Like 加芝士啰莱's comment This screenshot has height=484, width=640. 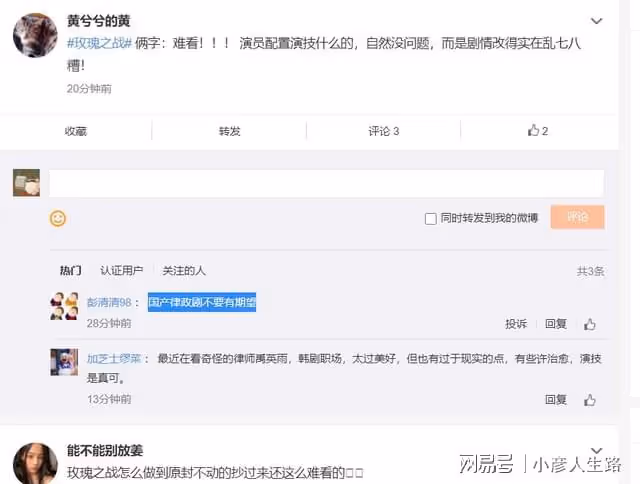[x=590, y=400]
